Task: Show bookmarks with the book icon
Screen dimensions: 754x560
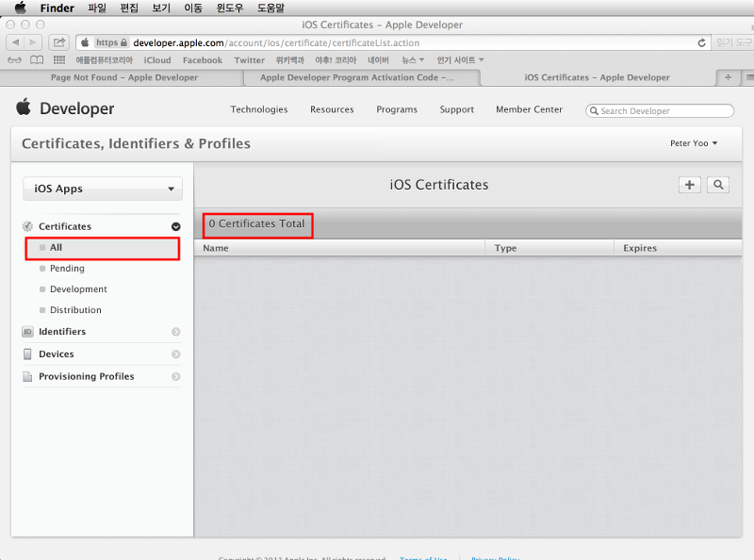Action: pos(37,60)
